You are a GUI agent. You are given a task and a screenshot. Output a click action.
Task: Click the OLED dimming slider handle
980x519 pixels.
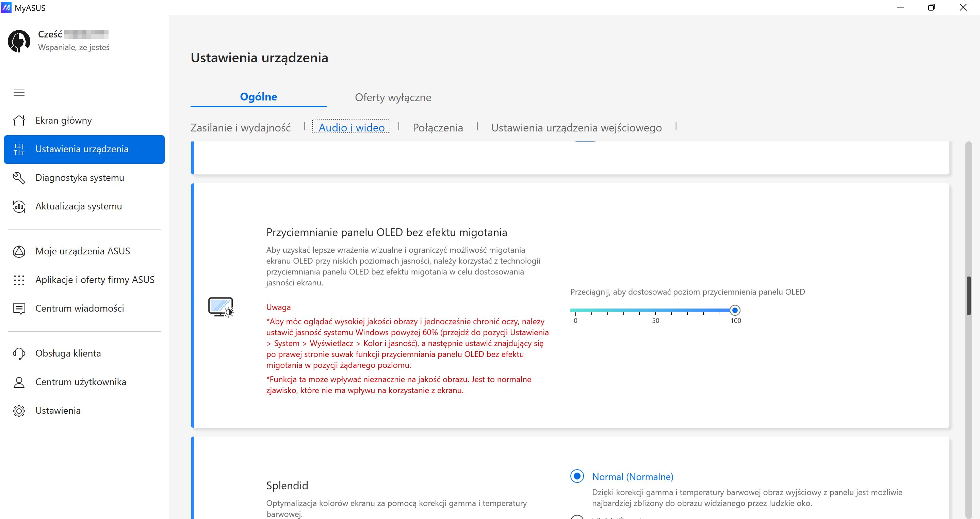point(735,310)
